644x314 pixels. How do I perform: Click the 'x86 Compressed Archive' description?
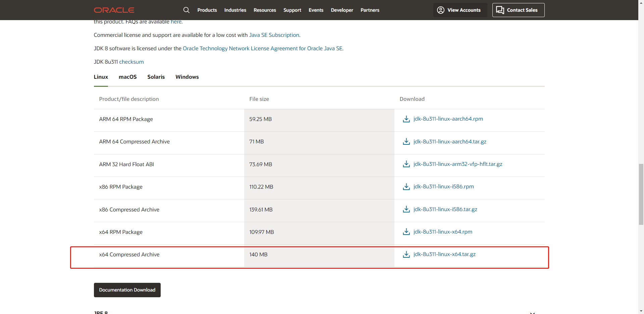pos(129,209)
